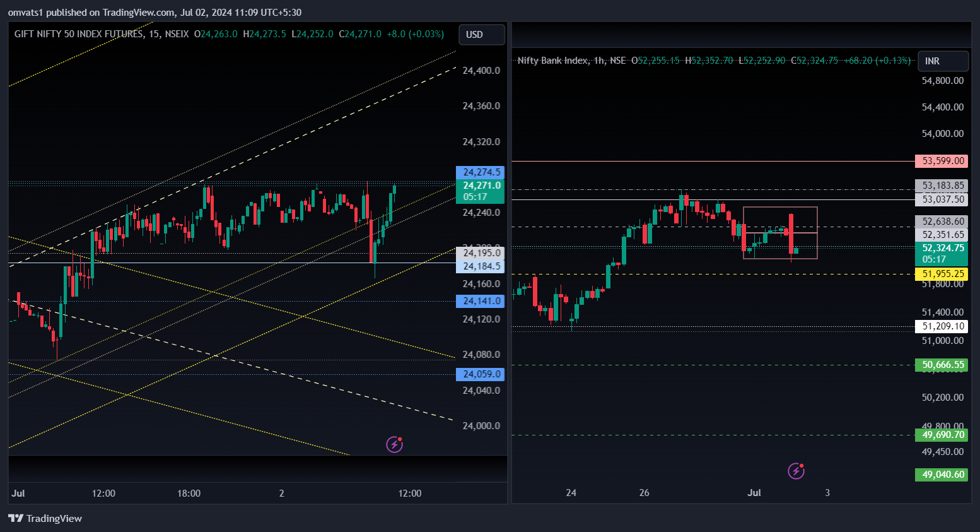Click the 24 date label on Bank Nifty axis
The image size is (980, 532).
click(x=571, y=493)
